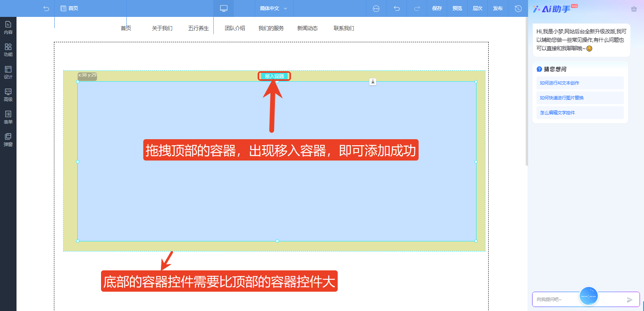644x311 pixels.
Task: Open the 弹窗 popup panel in sidebar
Action: click(x=8, y=140)
